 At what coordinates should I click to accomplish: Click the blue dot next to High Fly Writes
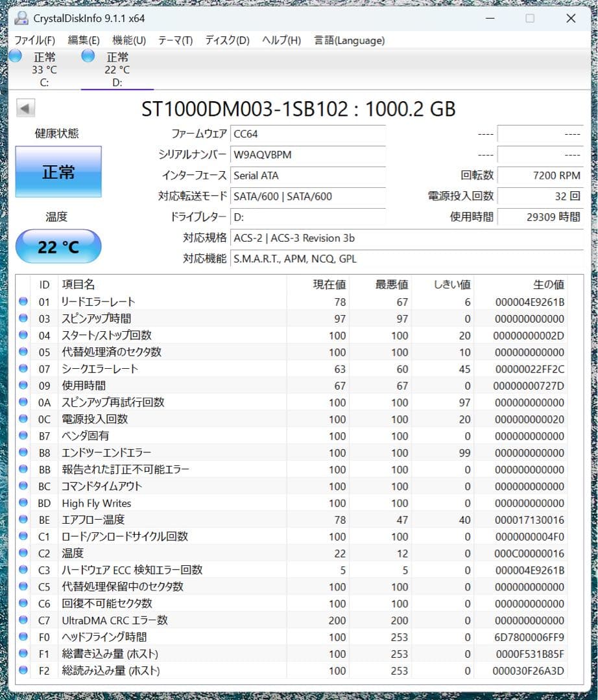pos(23,503)
